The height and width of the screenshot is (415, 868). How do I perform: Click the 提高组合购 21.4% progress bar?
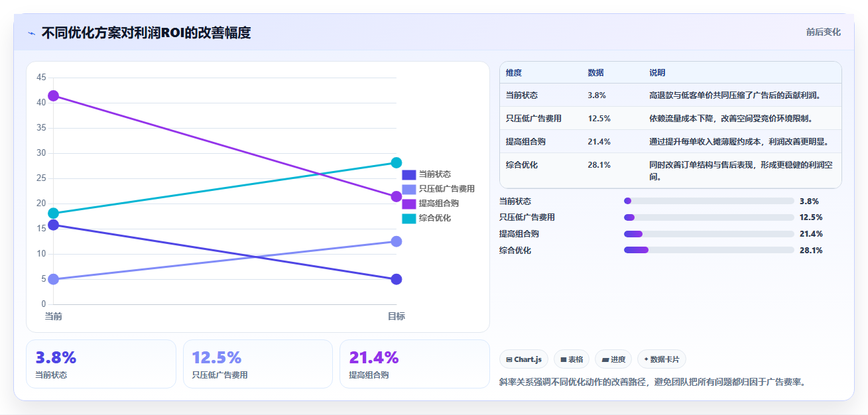point(709,233)
